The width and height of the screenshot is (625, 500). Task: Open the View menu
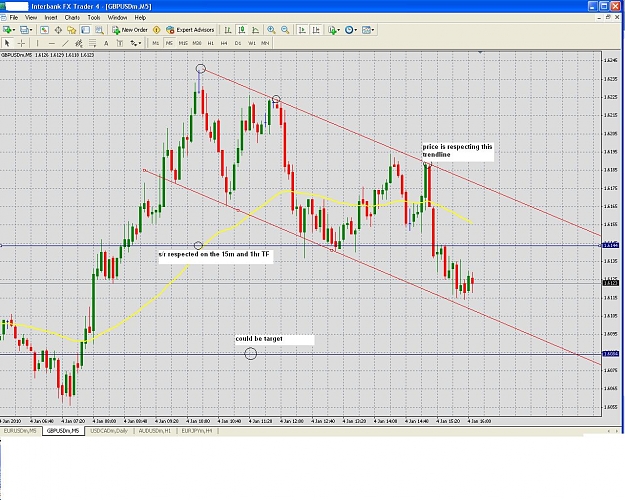pyautogui.click(x=31, y=18)
